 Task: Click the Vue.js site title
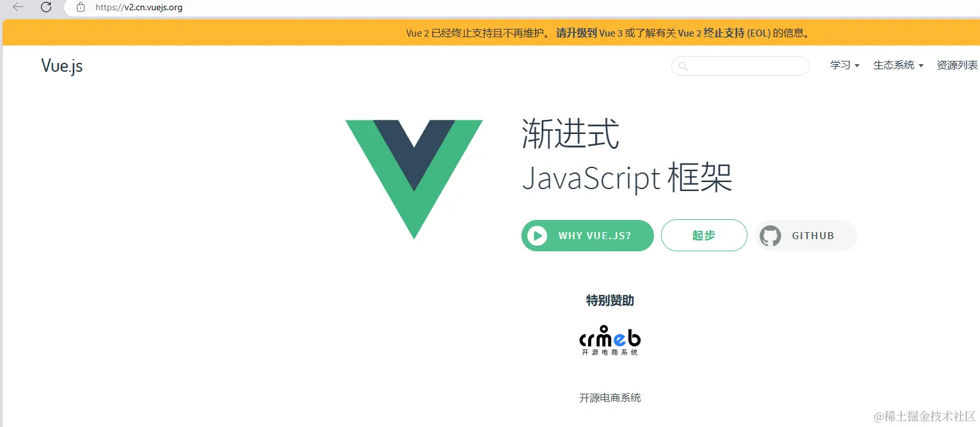62,65
